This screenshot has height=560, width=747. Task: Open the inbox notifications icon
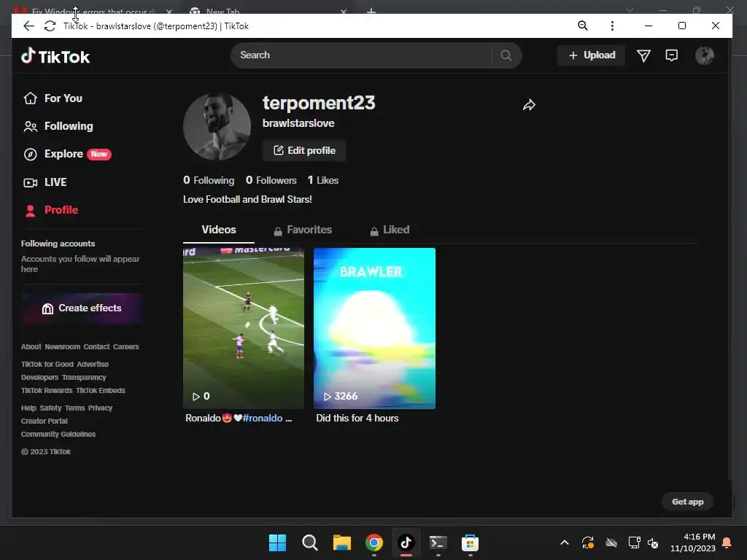pos(671,55)
